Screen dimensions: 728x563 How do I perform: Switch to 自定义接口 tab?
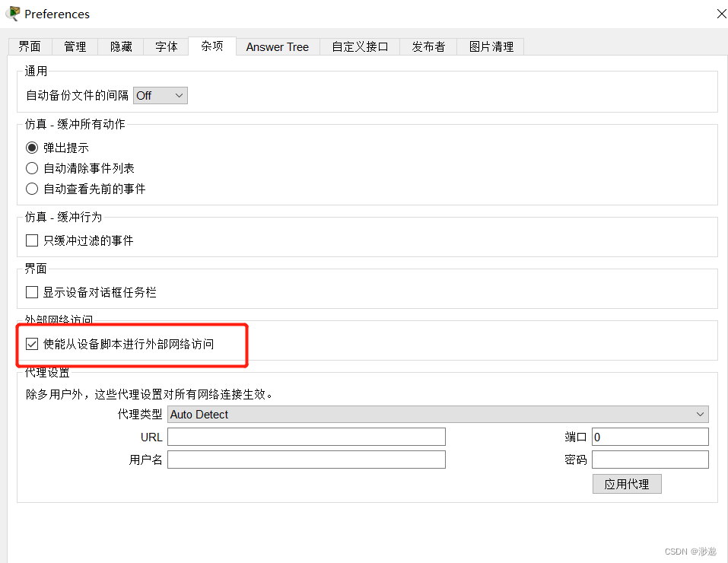click(x=360, y=47)
